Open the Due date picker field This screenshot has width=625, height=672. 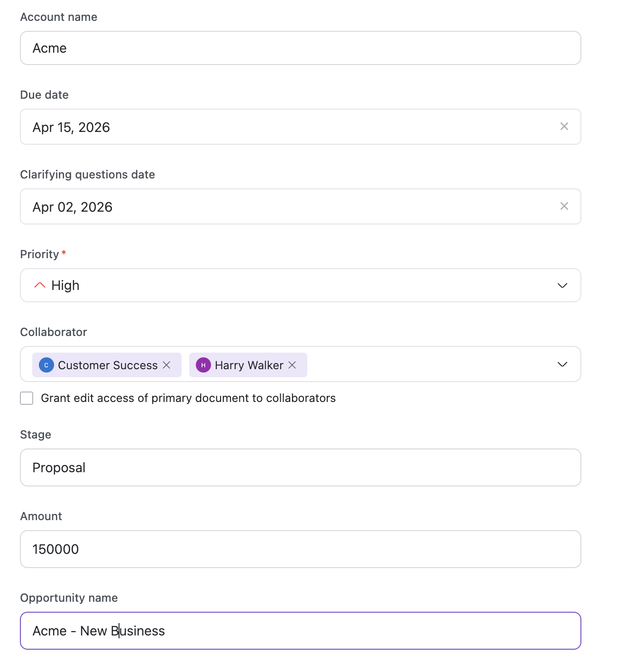[285, 127]
